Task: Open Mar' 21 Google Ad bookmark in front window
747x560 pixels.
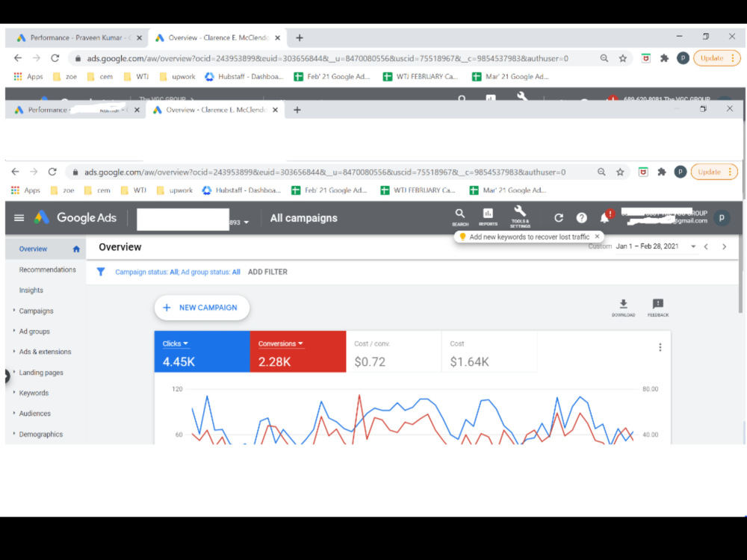Action: [x=508, y=190]
